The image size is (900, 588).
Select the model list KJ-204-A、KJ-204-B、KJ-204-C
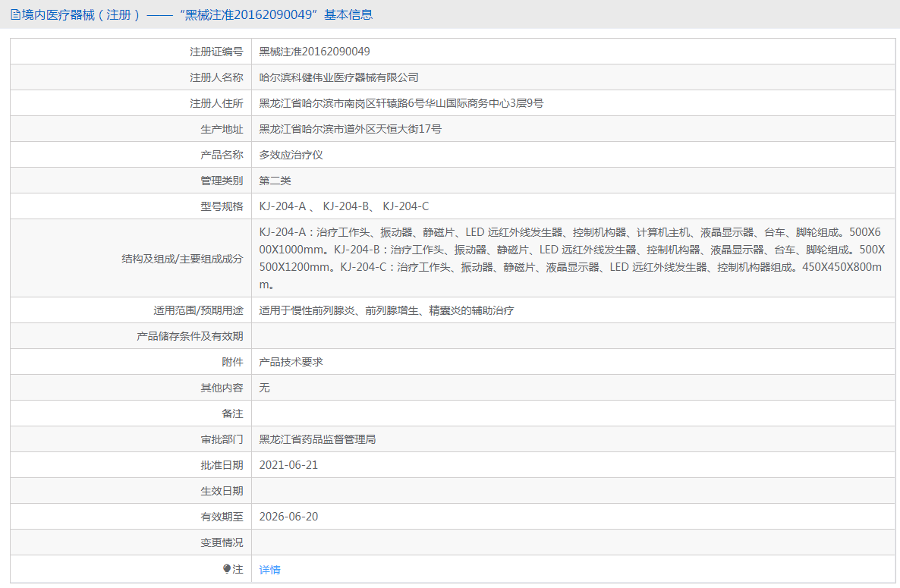344,206
